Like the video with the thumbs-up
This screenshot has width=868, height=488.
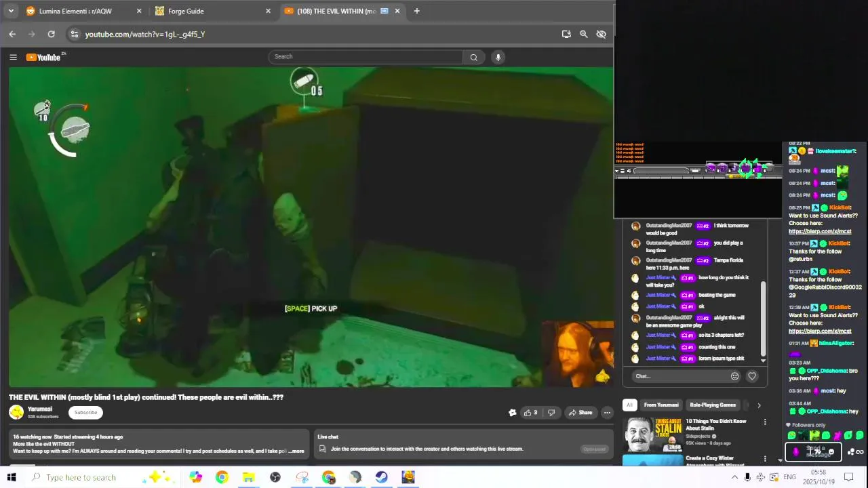pyautogui.click(x=530, y=413)
